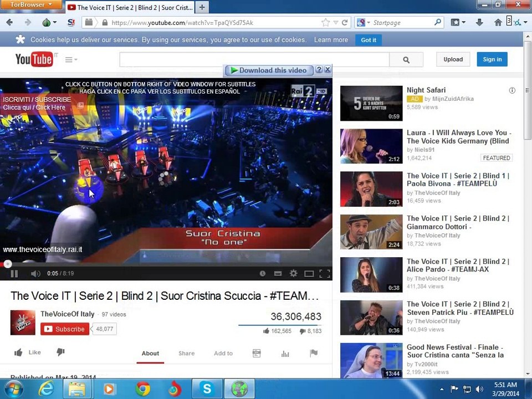Viewport: 532px width, 399px height.
Task: Open the Tor onion button menu
Action: pyautogui.click(x=49, y=23)
